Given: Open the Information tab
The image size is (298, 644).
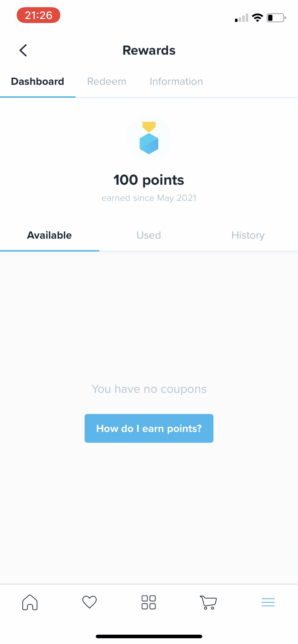Looking at the screenshot, I should (176, 82).
